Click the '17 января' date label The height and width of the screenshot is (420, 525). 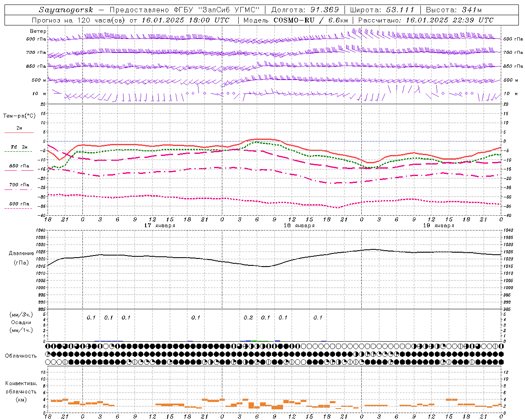(x=160, y=226)
